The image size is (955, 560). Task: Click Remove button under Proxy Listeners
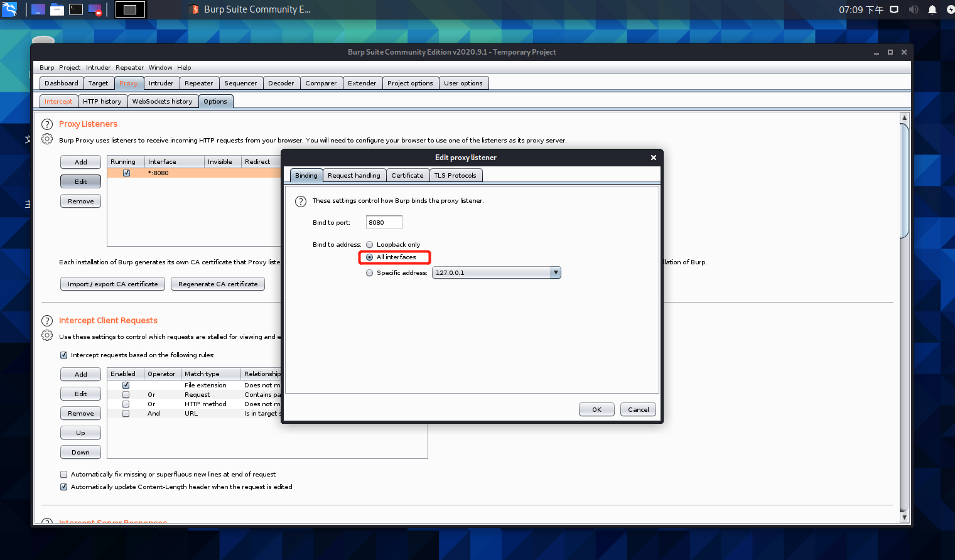pyautogui.click(x=81, y=201)
